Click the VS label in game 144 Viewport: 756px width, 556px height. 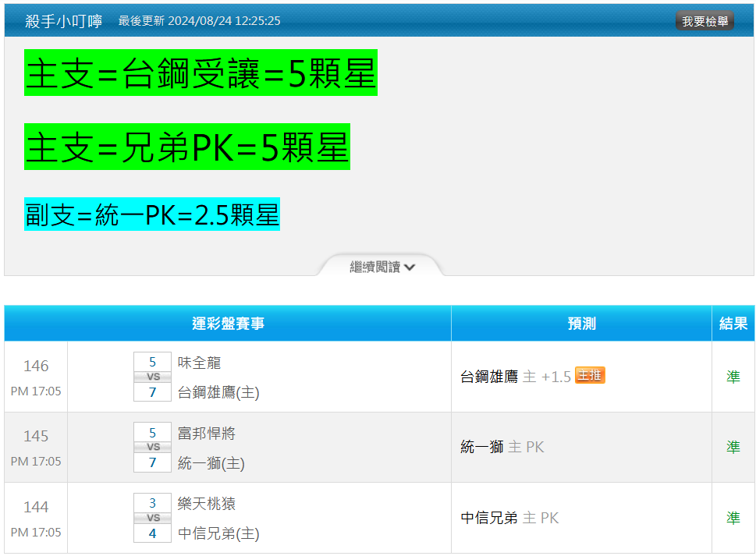point(153,518)
